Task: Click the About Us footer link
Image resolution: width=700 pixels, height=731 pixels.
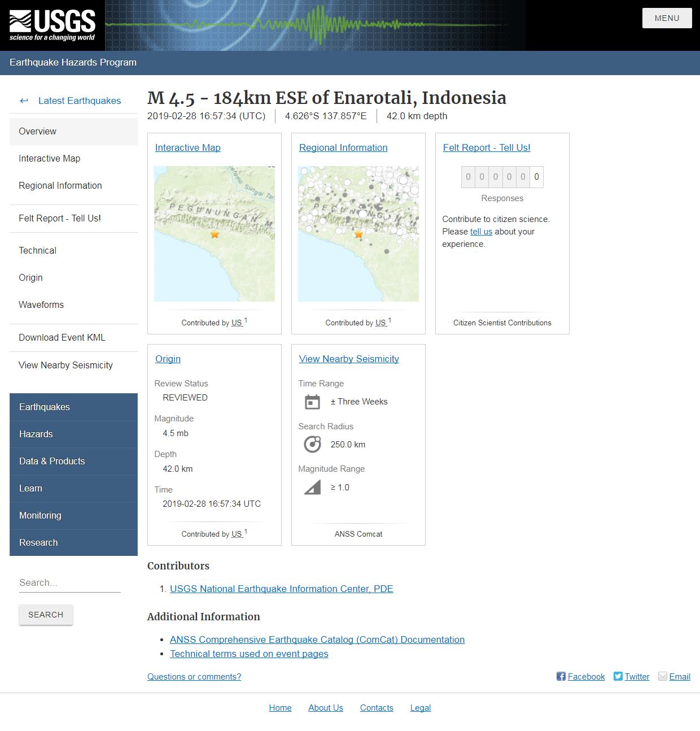Action: pos(326,708)
